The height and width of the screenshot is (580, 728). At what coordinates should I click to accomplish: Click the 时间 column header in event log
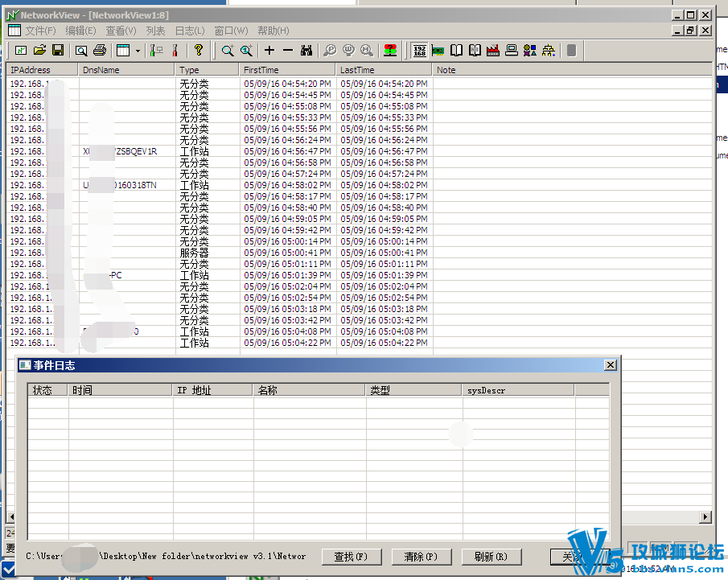pyautogui.click(x=121, y=390)
